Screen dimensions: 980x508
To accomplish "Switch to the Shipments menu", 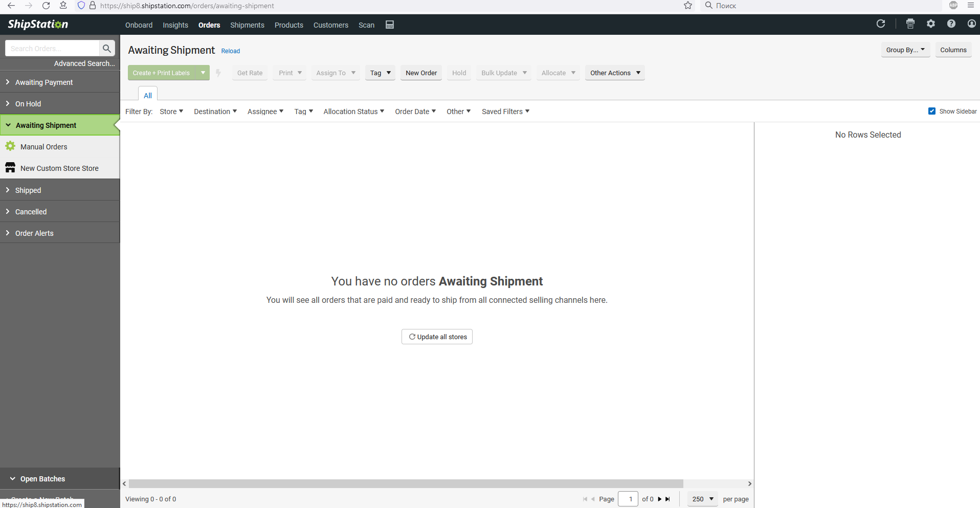I will pos(247,25).
